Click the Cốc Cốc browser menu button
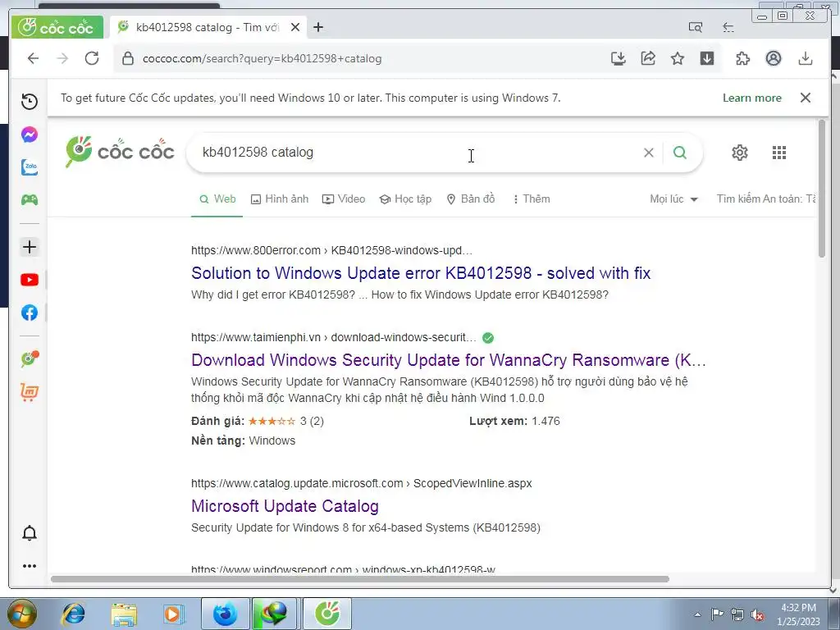This screenshot has height=630, width=840. pos(57,27)
